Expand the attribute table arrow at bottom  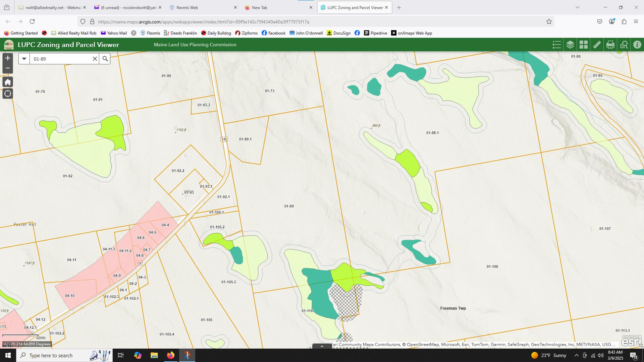point(322,346)
